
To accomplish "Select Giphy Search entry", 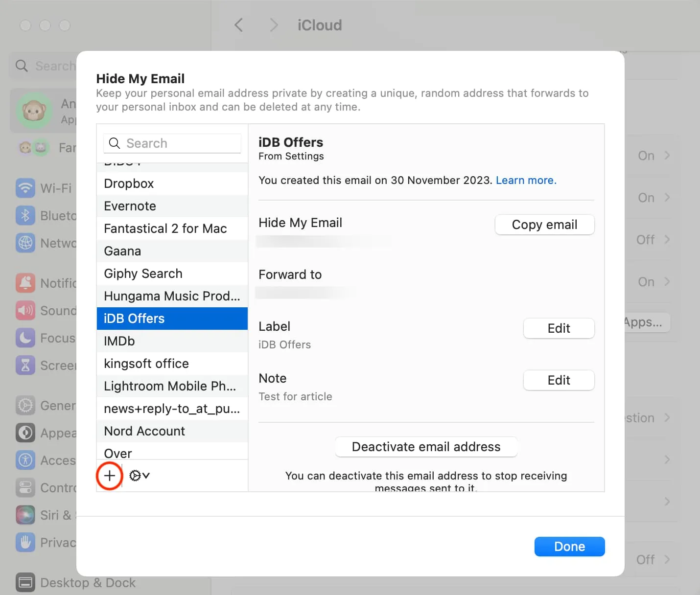I will point(172,274).
